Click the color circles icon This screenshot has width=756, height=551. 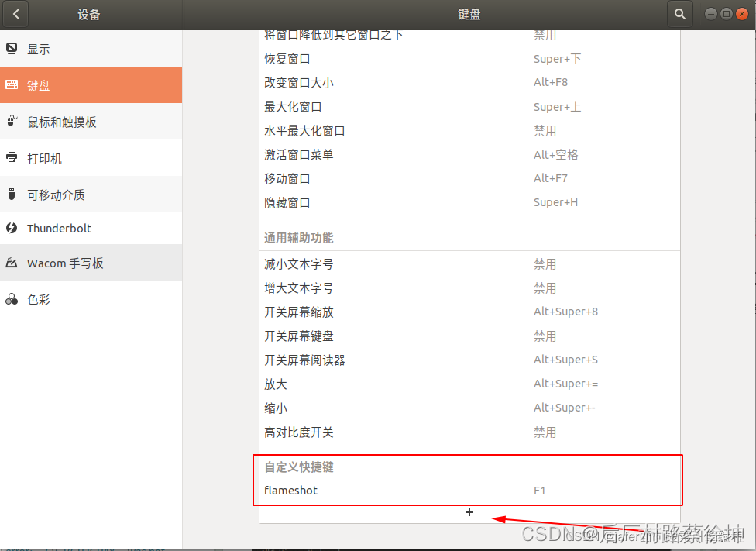click(x=12, y=299)
